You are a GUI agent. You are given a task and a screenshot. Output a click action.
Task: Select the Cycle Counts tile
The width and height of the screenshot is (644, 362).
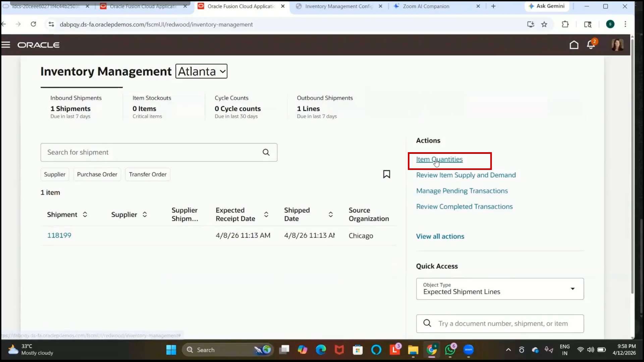click(246, 107)
